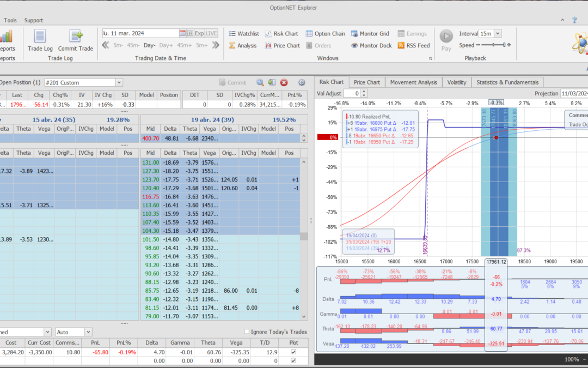Click the Exp expiration button
Image resolution: width=588 pixels, height=368 pixels.
pos(199,33)
